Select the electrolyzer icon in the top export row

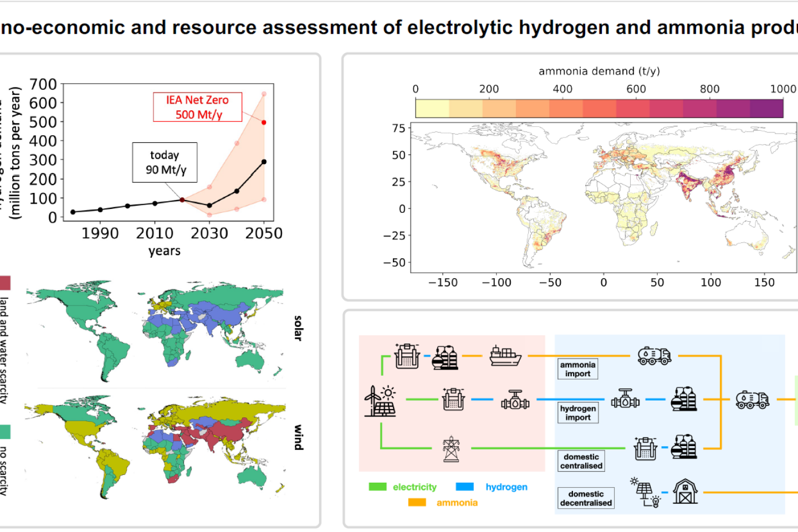click(407, 356)
